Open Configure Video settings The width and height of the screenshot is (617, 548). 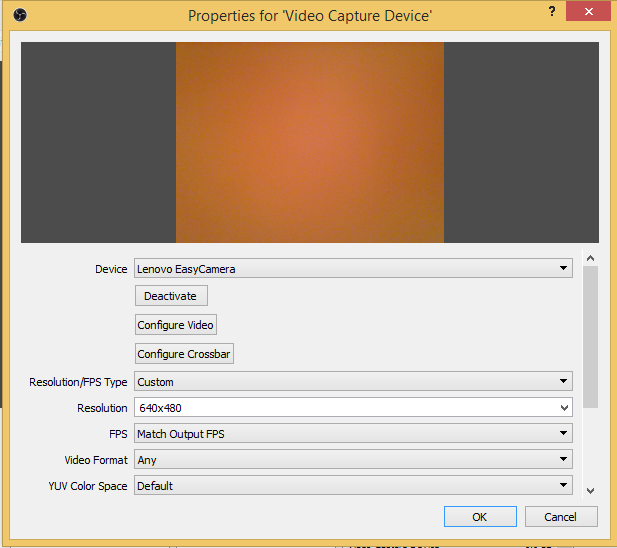click(176, 325)
